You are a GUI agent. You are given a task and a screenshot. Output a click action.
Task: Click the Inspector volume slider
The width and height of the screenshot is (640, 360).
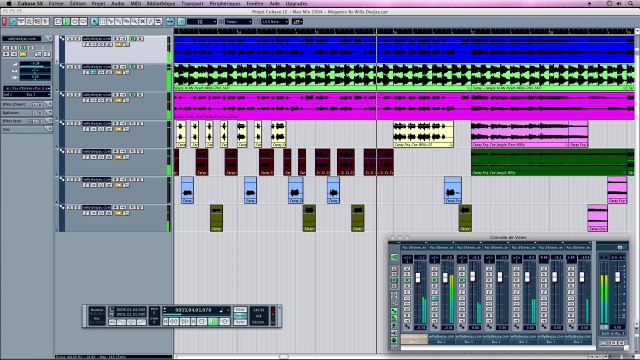(35, 64)
